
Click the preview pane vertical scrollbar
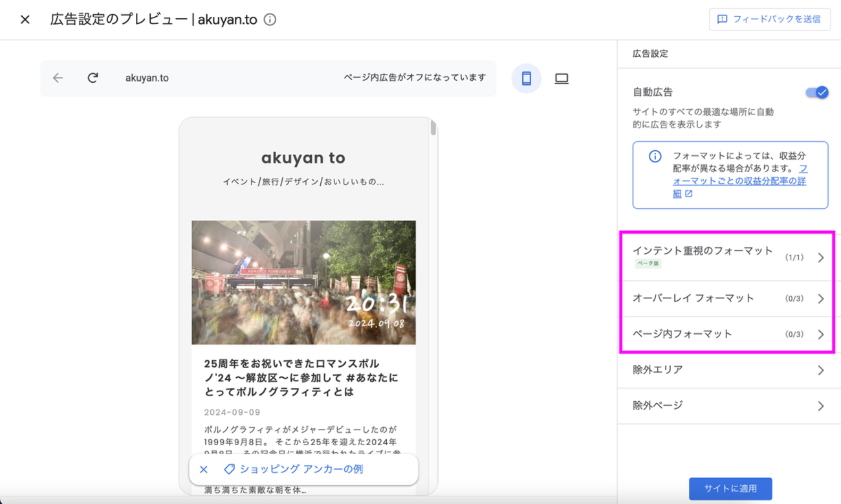coord(433,127)
